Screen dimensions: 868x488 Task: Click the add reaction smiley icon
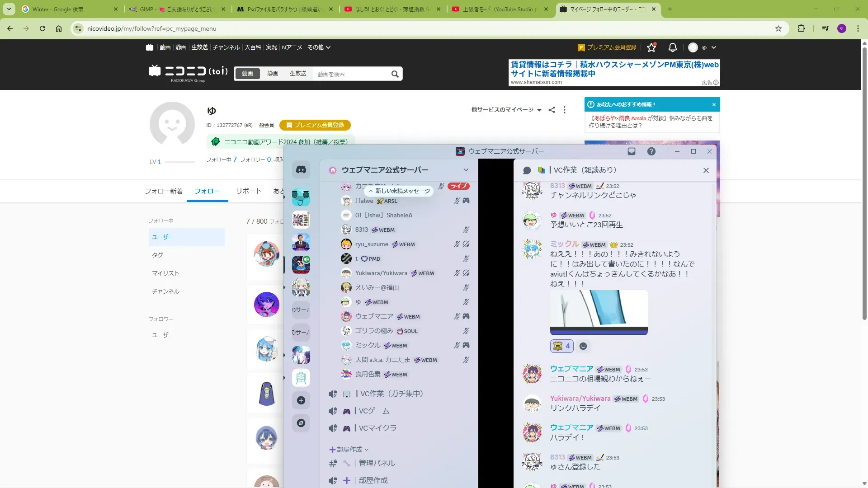click(583, 346)
